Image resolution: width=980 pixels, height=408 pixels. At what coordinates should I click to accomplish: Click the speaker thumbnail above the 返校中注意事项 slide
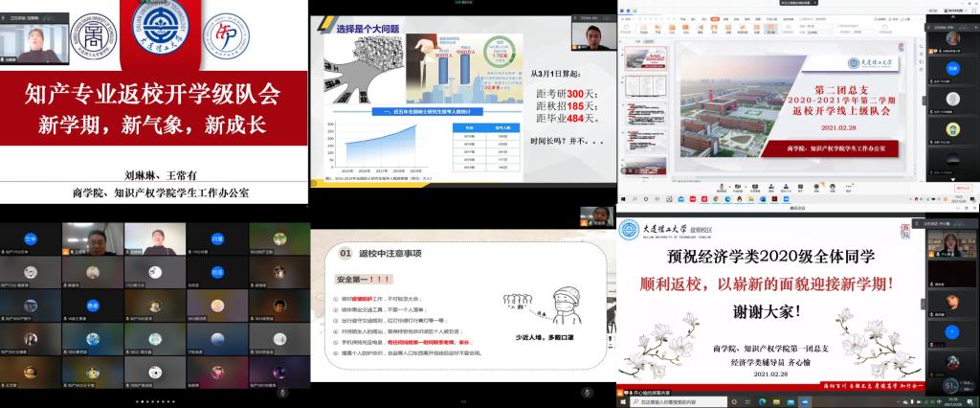597,215
